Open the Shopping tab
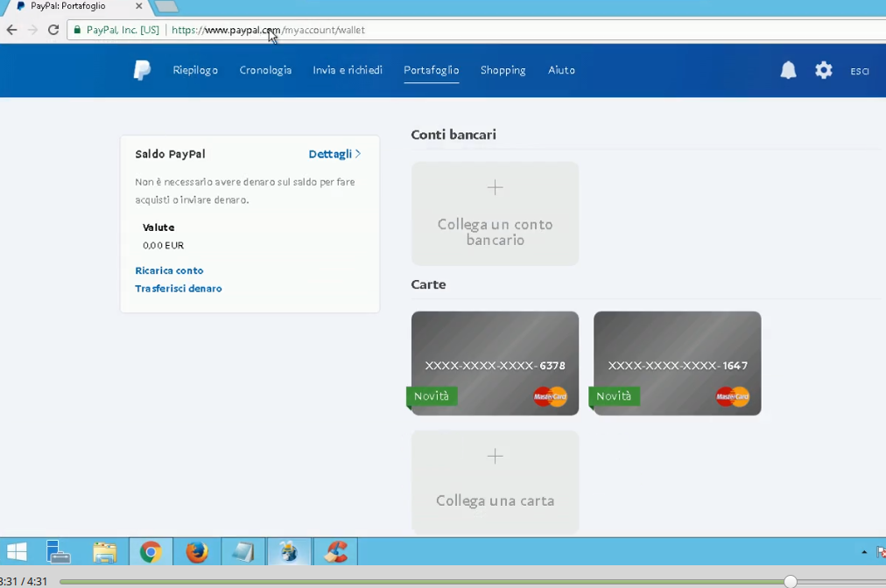This screenshot has width=886, height=588. tap(503, 70)
